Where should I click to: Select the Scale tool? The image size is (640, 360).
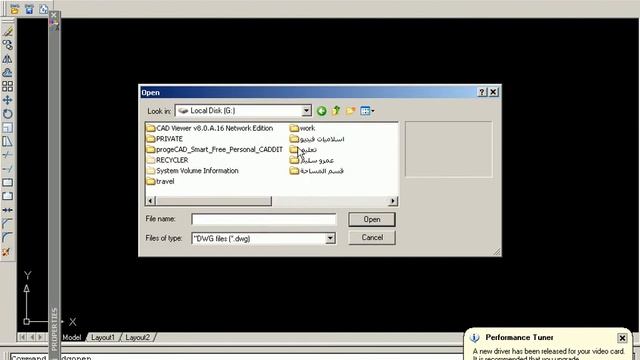(7, 127)
